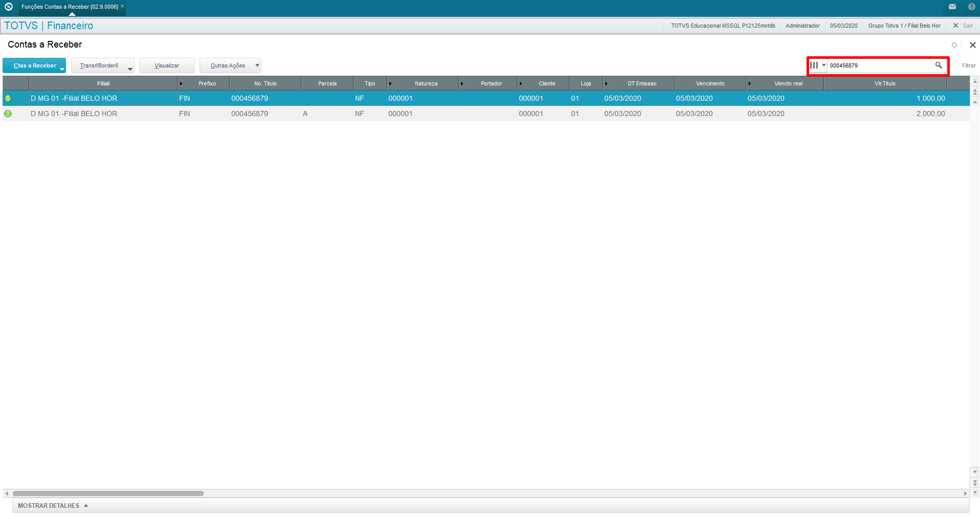Click the page-down double arrow in grid scrollbar
Image resolution: width=980 pixels, height=516 pixels.
click(x=975, y=482)
